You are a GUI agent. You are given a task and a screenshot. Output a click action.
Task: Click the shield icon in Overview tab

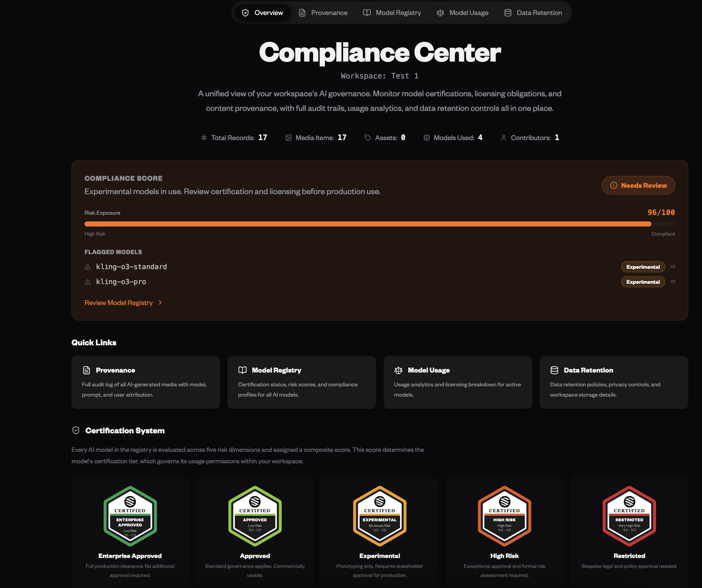(245, 13)
